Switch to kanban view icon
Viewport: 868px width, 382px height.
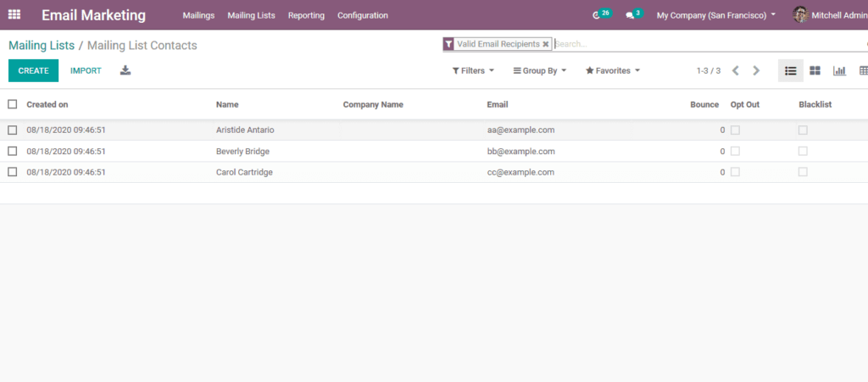click(815, 71)
